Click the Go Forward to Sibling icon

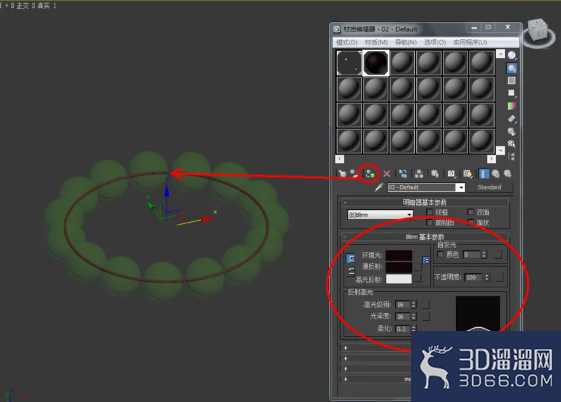(x=508, y=174)
